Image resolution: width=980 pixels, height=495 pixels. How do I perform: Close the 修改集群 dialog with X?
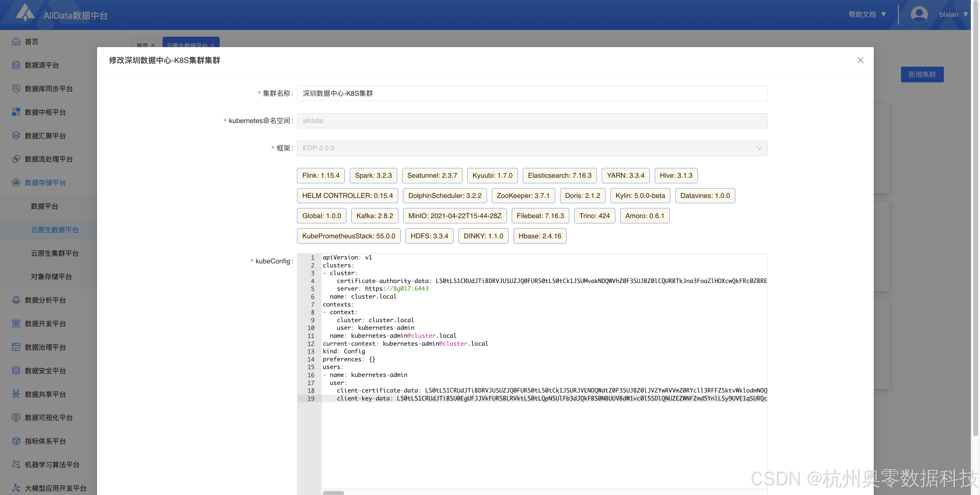click(x=860, y=60)
